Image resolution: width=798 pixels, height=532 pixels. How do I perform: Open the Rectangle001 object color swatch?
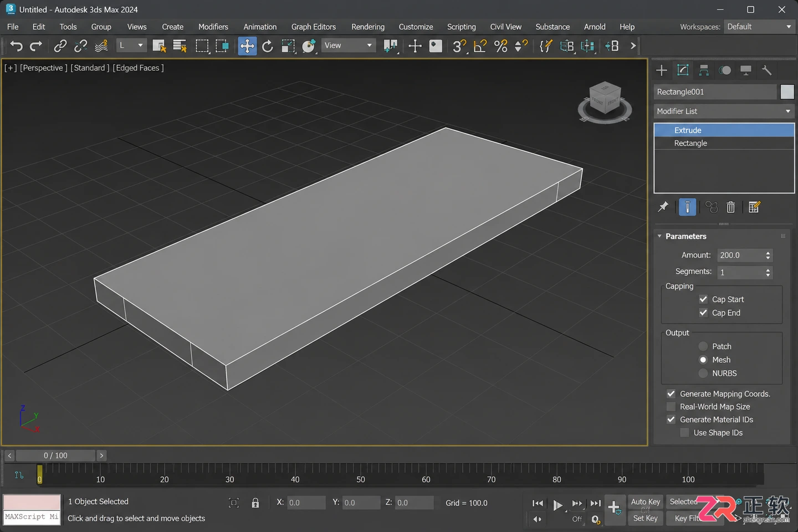[x=787, y=92]
